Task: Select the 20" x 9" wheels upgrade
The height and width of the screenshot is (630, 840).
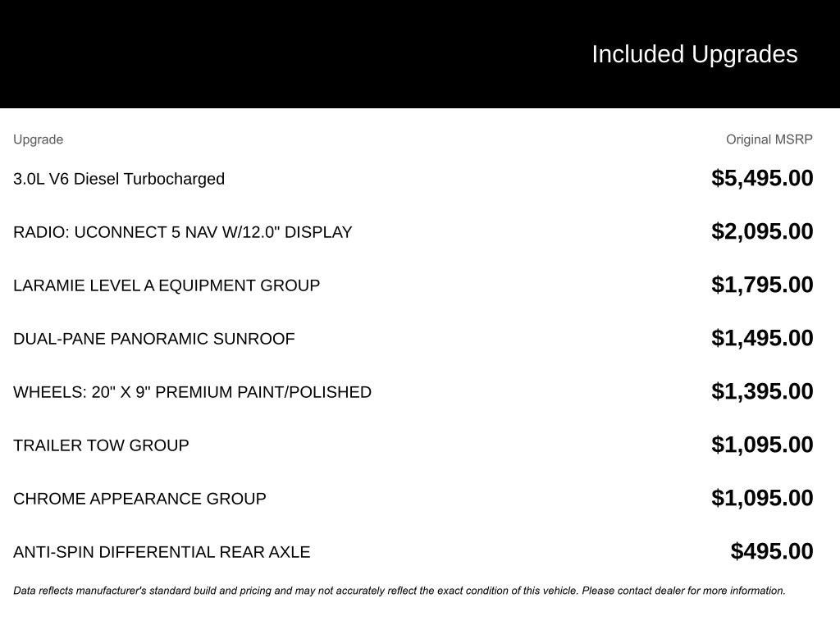Action: [192, 392]
